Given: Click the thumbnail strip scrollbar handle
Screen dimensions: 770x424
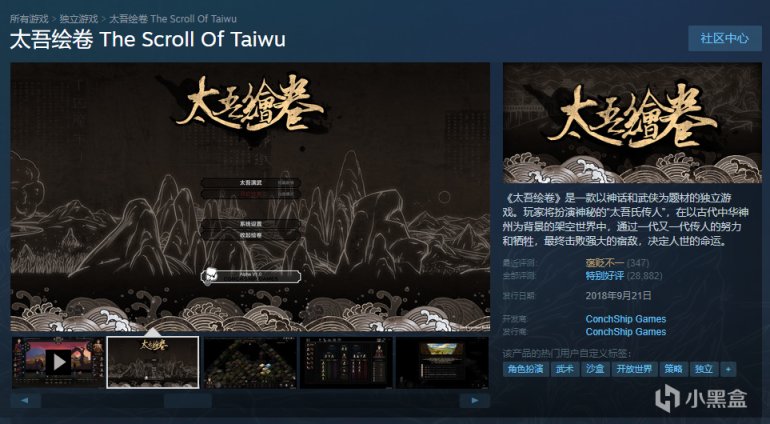Looking at the screenshot, I should [x=188, y=400].
